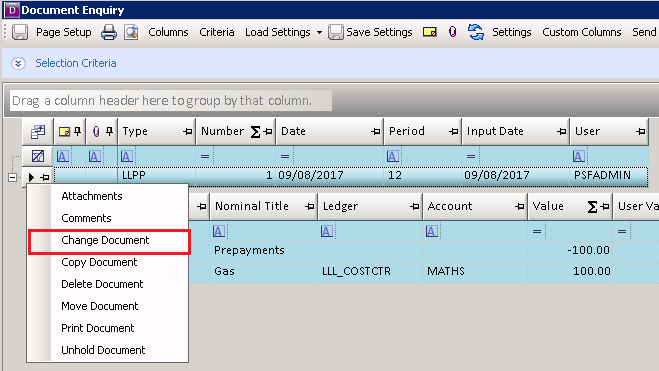
Task: Open Value filter equals operator
Action: point(537,231)
